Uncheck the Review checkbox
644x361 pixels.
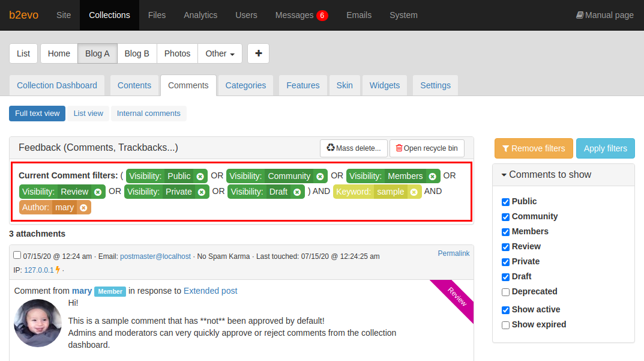pos(505,247)
